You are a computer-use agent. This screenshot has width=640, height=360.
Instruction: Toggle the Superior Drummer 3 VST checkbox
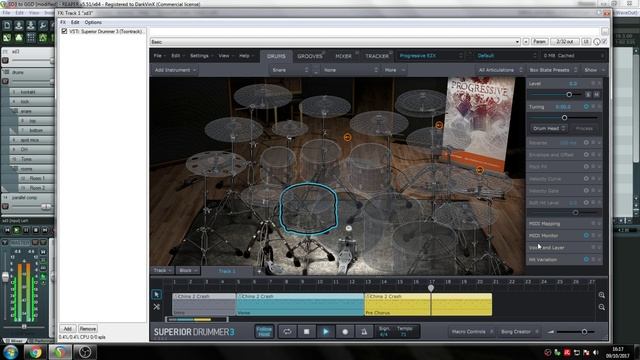pyautogui.click(x=64, y=31)
